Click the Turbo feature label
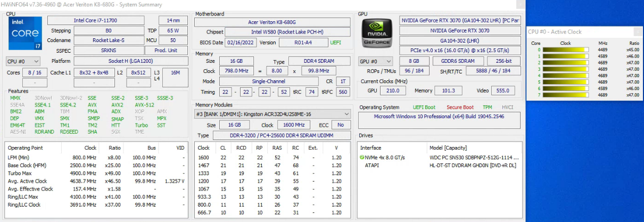Viewport: 644px width, 222px height. pyautogui.click(x=141, y=125)
